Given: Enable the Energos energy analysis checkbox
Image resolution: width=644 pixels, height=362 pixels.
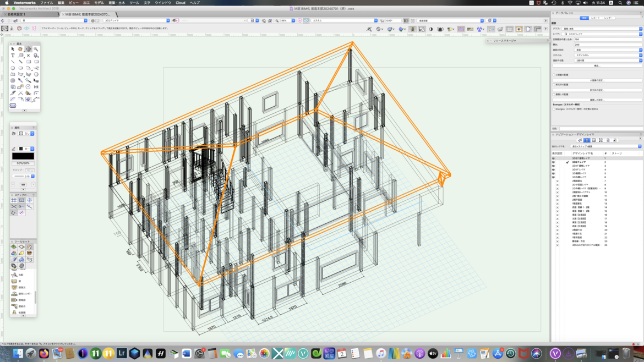Looking at the screenshot, I should [554, 109].
